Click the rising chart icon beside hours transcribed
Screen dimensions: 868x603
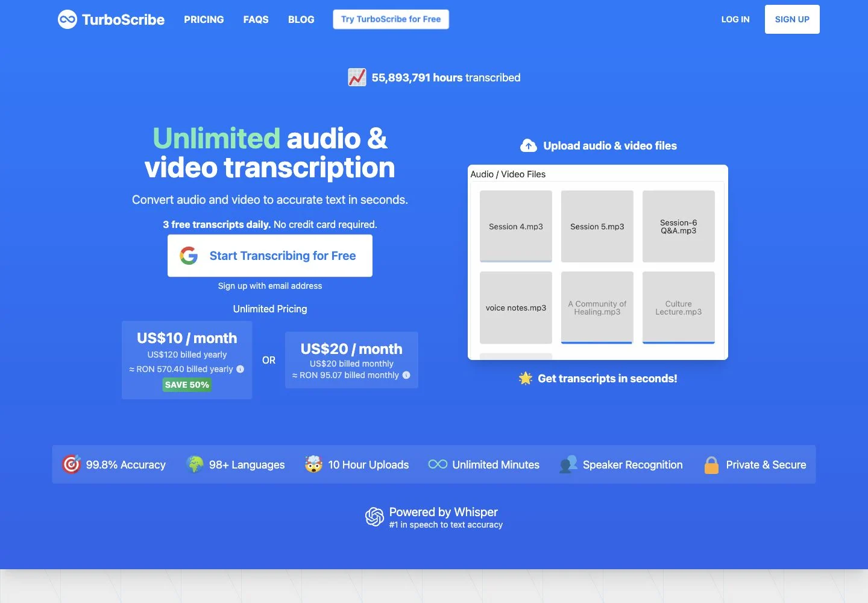[357, 77]
